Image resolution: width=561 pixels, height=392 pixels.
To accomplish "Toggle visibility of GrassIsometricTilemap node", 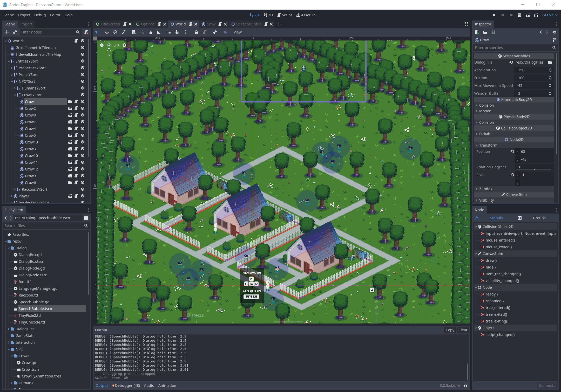I will (83, 48).
